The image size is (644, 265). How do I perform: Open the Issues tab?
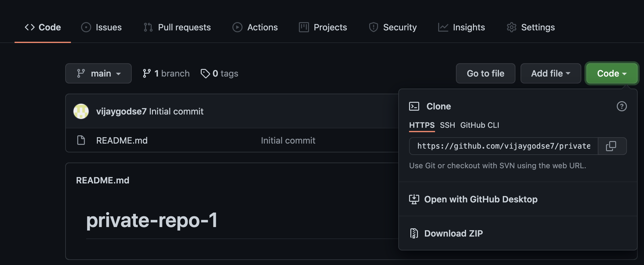point(102,27)
